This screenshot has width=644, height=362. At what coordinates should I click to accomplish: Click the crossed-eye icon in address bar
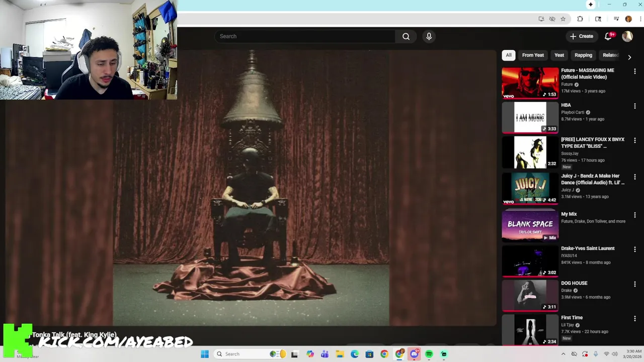[x=552, y=19]
